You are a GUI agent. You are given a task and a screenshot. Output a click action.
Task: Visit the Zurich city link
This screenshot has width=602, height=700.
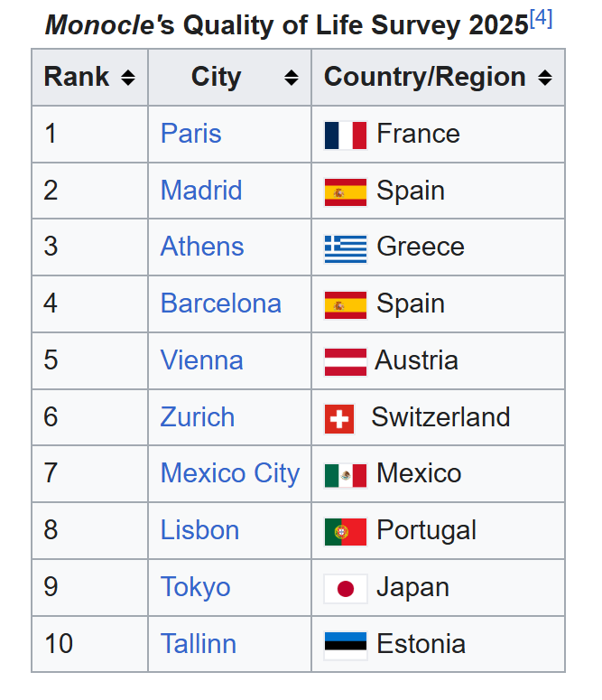tap(198, 417)
